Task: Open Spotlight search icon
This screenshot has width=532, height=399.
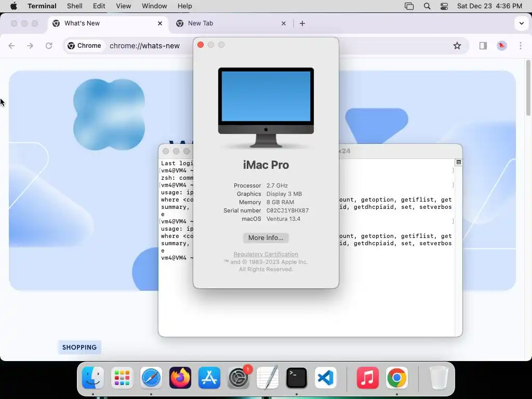Action: tap(427, 6)
